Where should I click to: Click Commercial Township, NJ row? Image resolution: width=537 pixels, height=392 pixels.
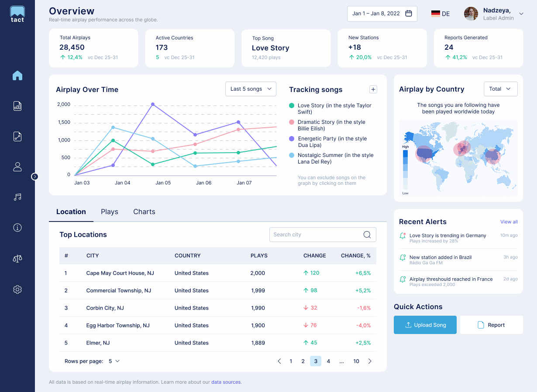point(218,290)
